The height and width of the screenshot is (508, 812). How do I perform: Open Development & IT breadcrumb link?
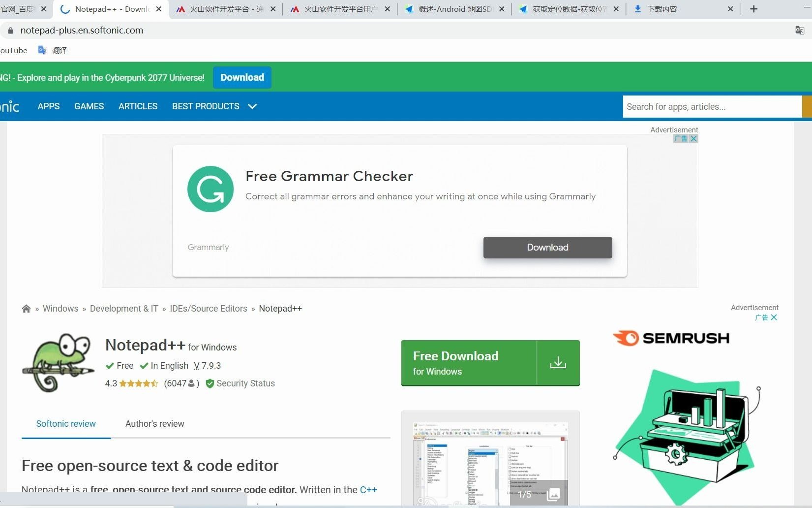124,309
